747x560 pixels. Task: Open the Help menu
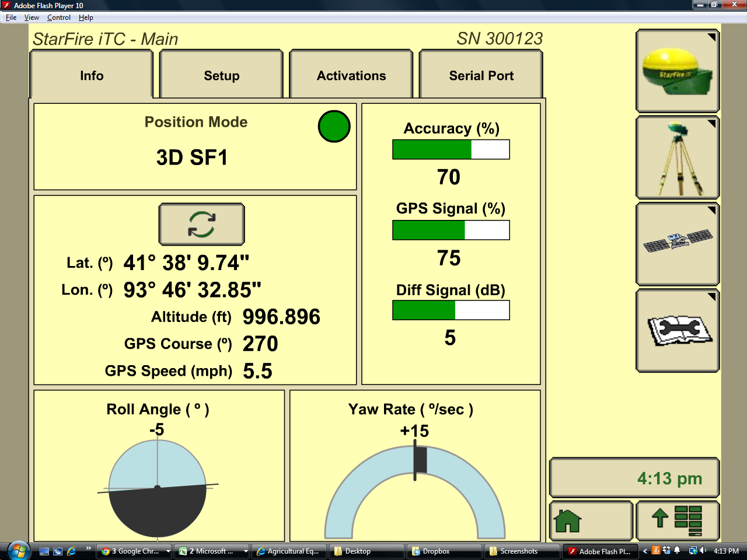pyautogui.click(x=86, y=17)
